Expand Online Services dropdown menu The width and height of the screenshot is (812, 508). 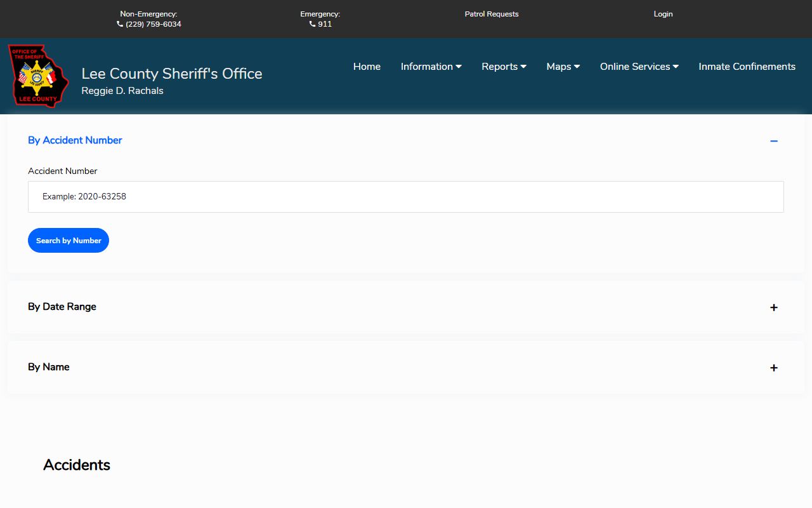[x=639, y=67]
